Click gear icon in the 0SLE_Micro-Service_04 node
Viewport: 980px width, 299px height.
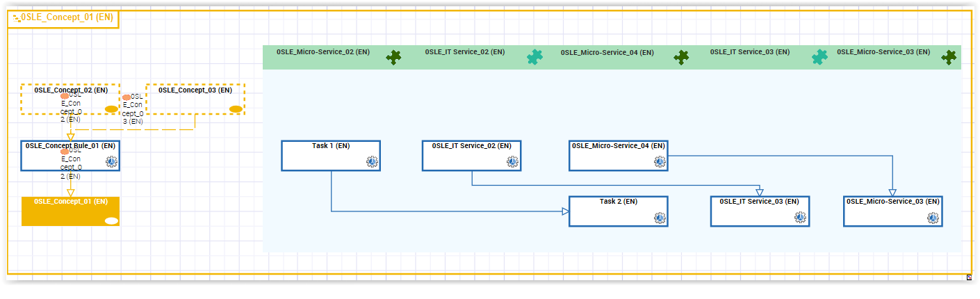(x=660, y=162)
